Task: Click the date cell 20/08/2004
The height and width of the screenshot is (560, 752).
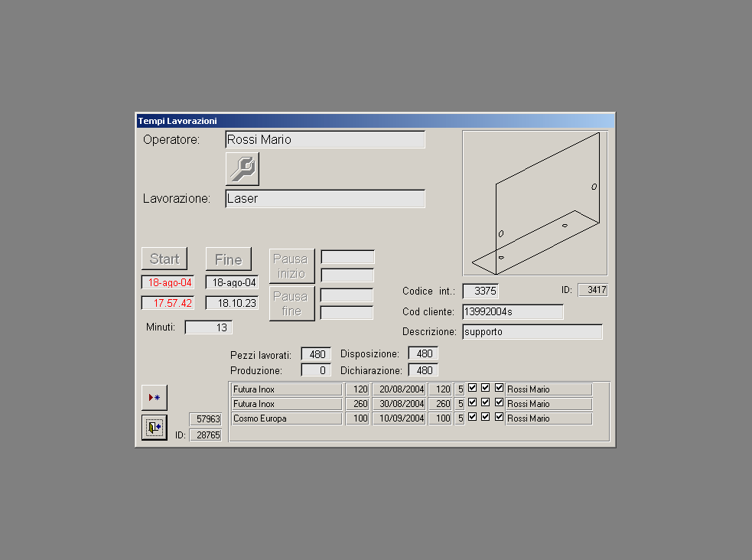Action: (x=399, y=389)
